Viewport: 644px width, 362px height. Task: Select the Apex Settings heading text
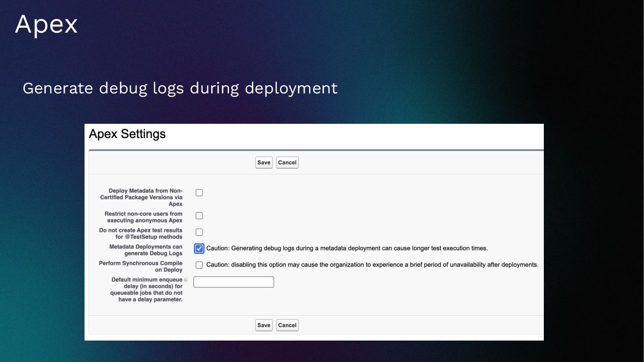127,134
